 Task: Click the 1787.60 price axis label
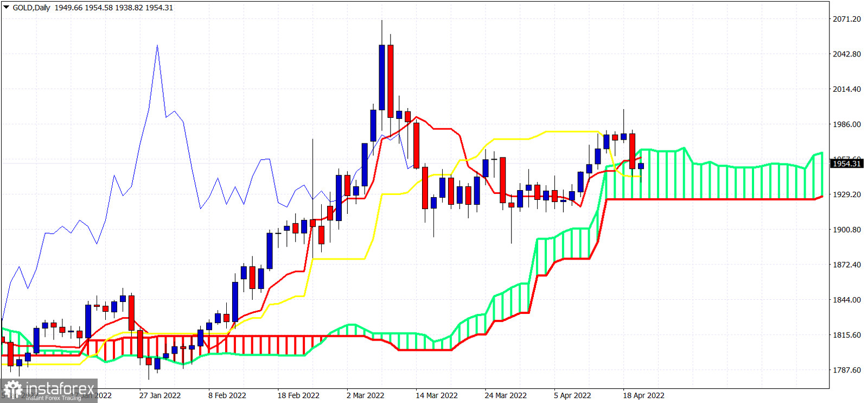pos(847,370)
